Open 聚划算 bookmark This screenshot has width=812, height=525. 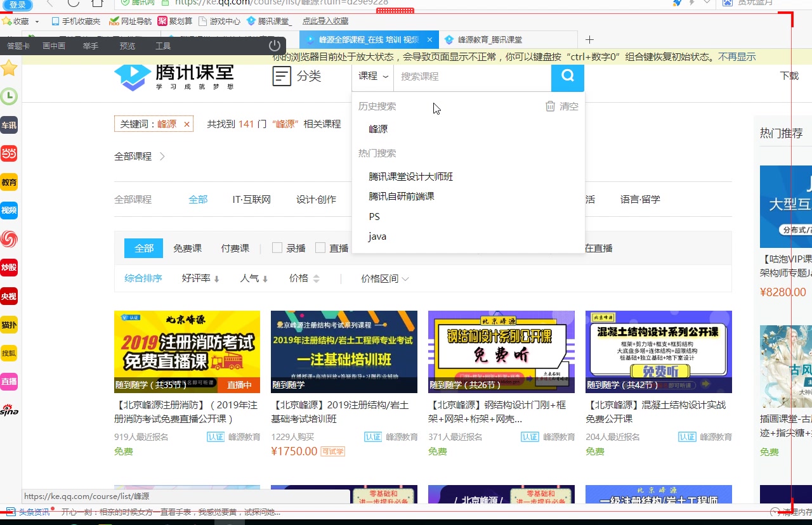(175, 21)
